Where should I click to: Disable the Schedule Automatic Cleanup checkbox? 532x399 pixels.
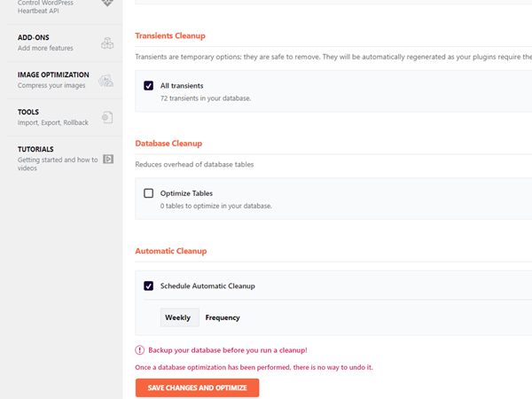[x=148, y=286]
